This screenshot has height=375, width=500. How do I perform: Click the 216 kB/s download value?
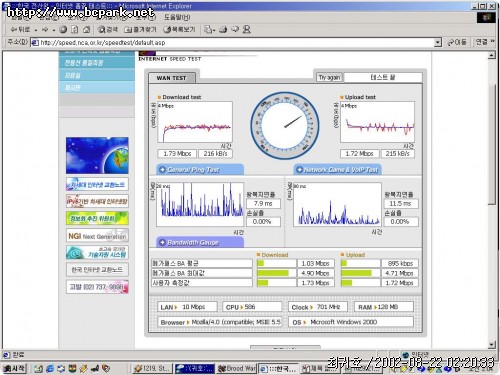coord(215,154)
